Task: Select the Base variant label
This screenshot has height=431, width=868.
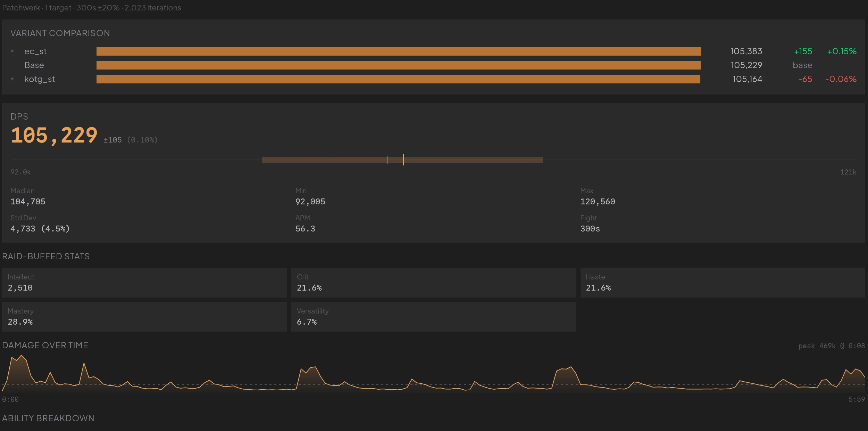Action: pos(34,65)
